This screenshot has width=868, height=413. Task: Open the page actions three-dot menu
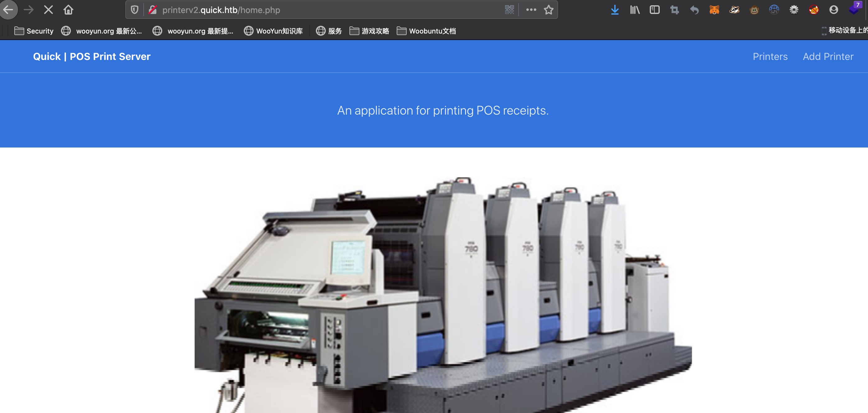coord(531,10)
